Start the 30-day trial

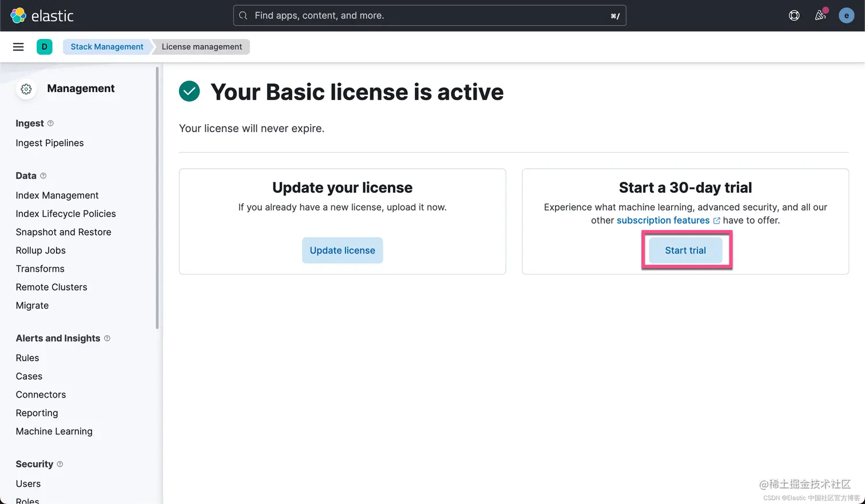[685, 251]
